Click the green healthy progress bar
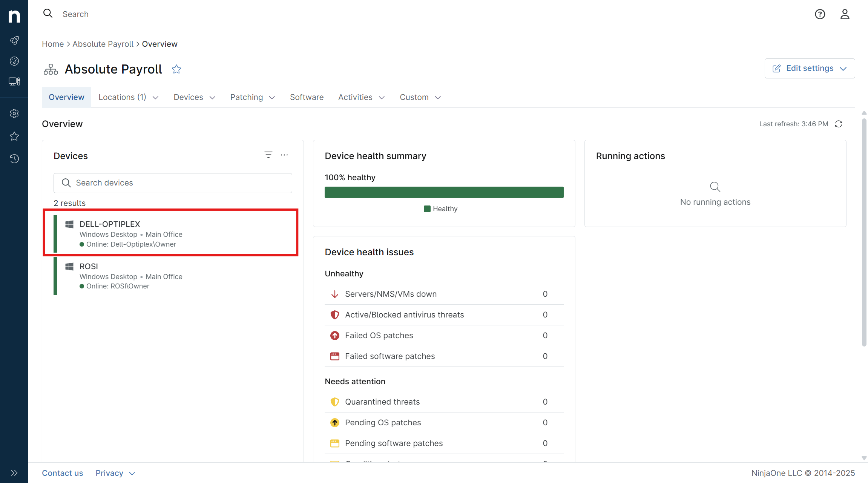868x483 pixels. coord(444,192)
